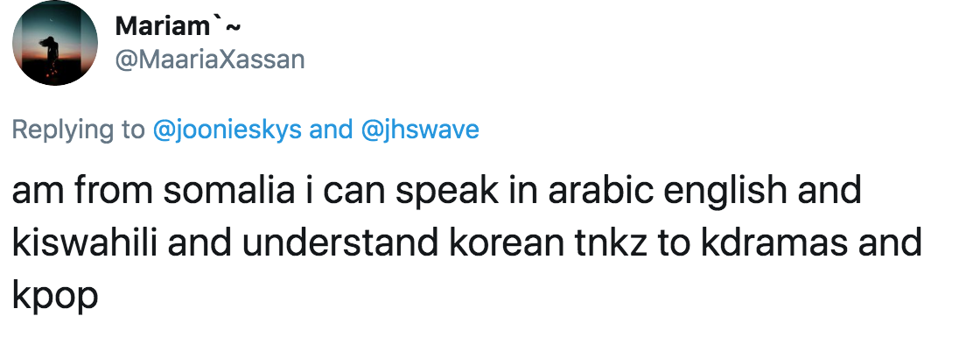
Task: Click the word 'from' in first line
Action: point(114,191)
